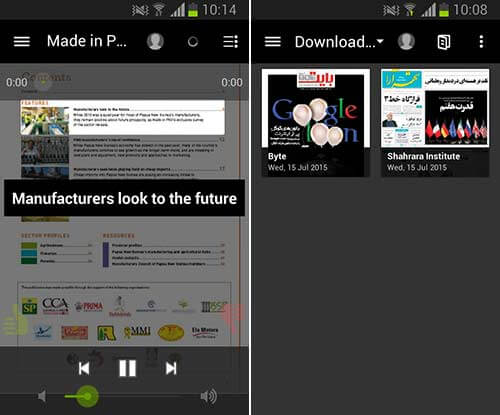
Task: Tap the low volume speaker icon
Action: 42,396
